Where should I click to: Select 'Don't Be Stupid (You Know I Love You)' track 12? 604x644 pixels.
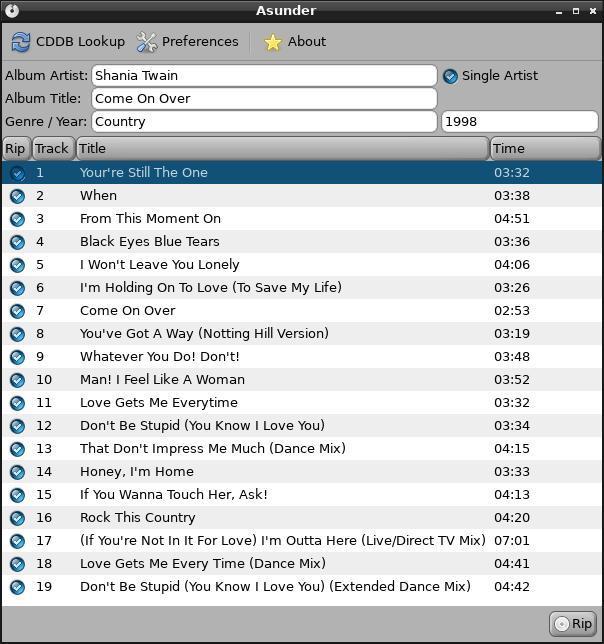pos(202,426)
